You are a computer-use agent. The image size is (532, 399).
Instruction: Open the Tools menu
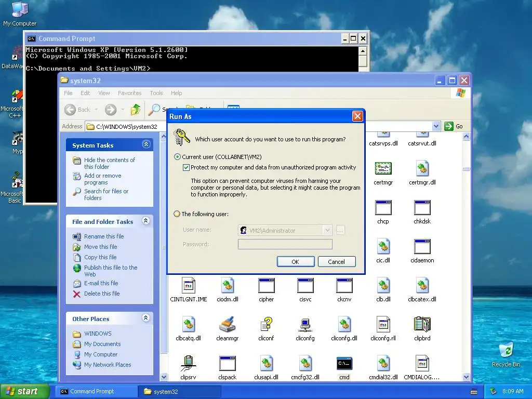pyautogui.click(x=156, y=93)
